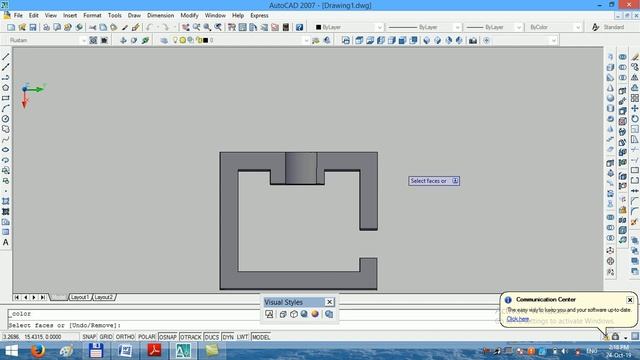Close the Communication Center balloon
The image size is (640, 360).
pyautogui.click(x=630, y=300)
